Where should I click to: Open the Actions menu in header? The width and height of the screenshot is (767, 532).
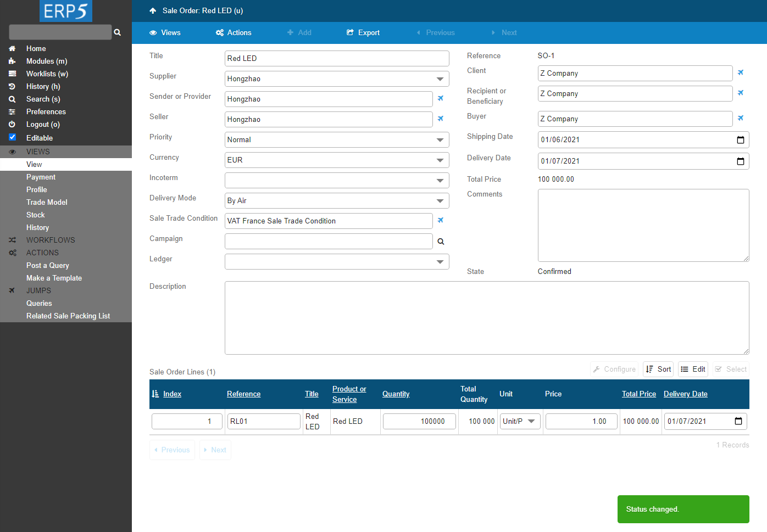(234, 32)
